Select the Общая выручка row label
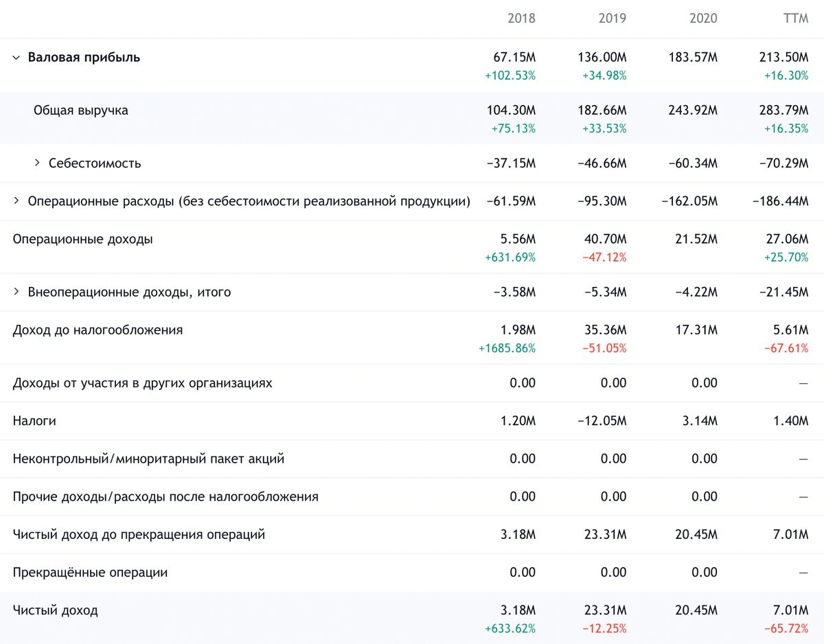This screenshot has height=644, width=824. tap(80, 110)
